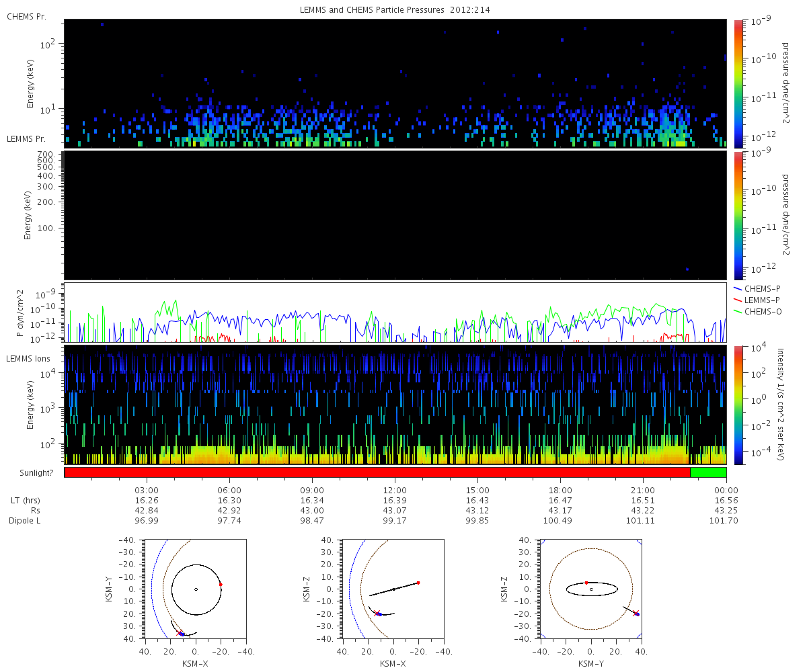
Task: Open the KSM-X versus KSM-Y orbit plot
Action: click(x=196, y=589)
